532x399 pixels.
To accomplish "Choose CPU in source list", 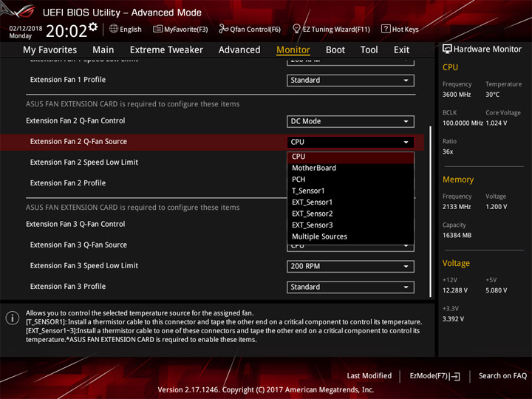I will point(350,157).
